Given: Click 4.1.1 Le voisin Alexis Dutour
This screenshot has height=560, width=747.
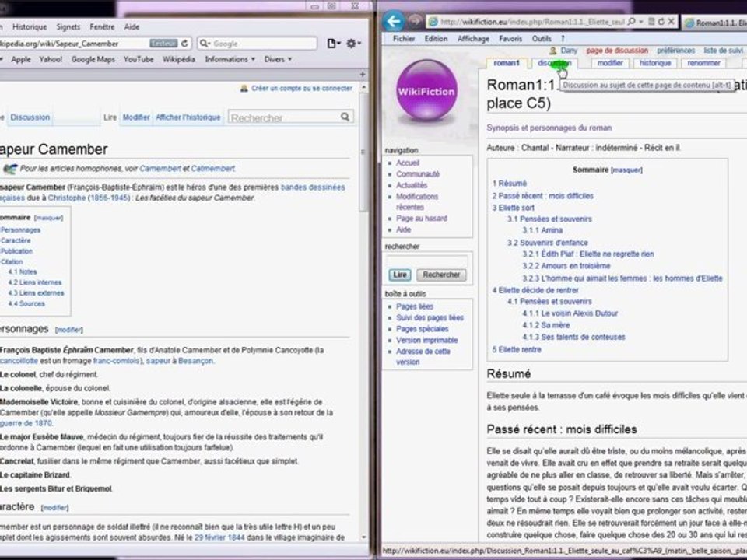Looking at the screenshot, I should (x=570, y=313).
